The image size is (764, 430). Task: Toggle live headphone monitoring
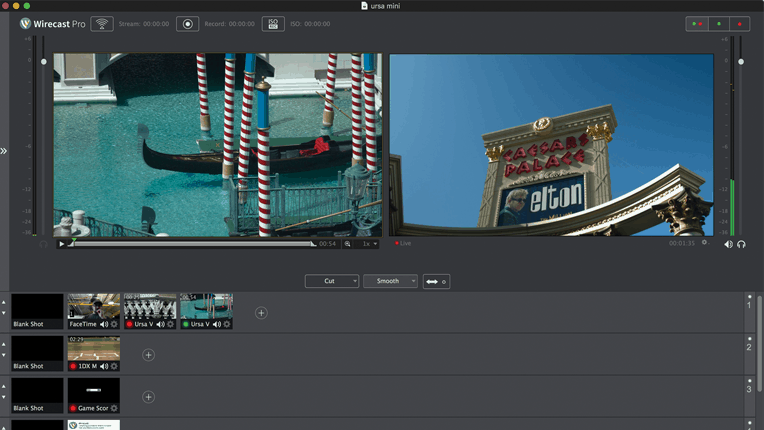[x=741, y=244]
